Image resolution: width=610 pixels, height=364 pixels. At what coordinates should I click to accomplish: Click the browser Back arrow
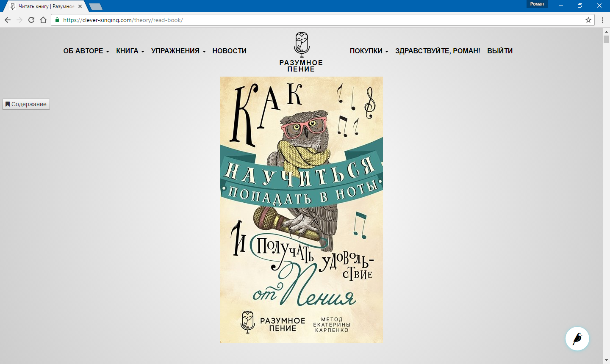(8, 20)
